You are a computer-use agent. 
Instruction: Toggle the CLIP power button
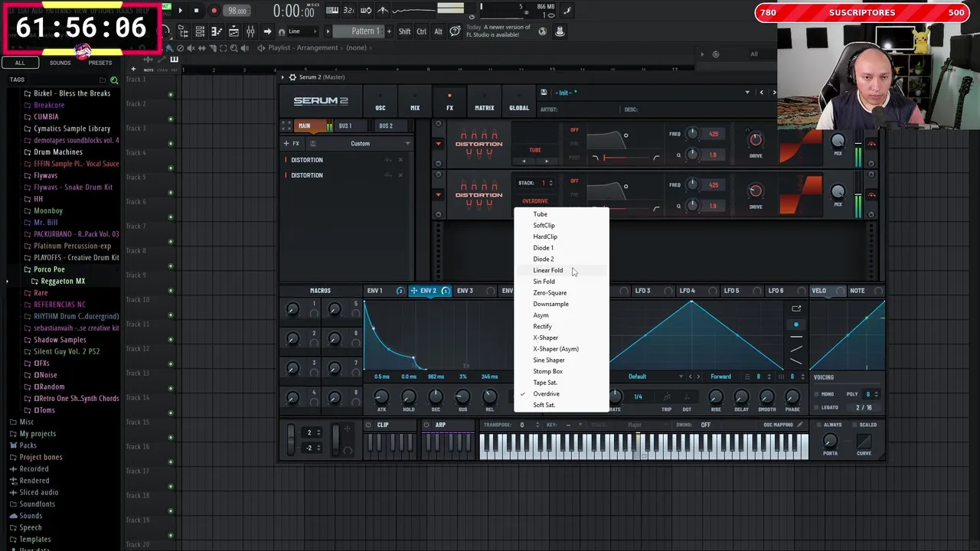pyautogui.click(x=368, y=425)
